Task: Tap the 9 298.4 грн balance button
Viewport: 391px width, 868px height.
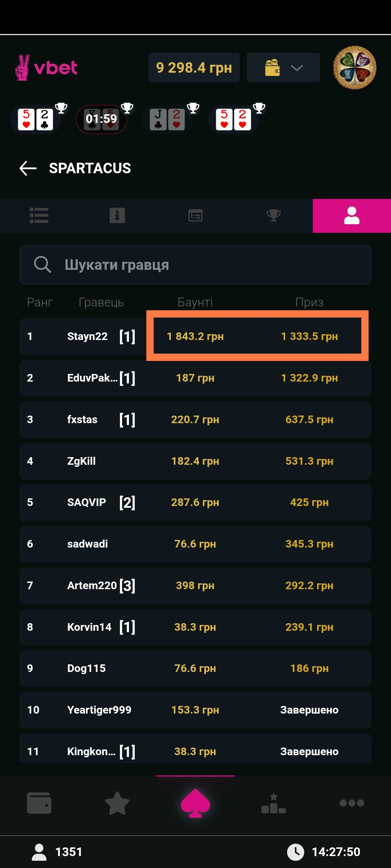Action: pos(194,68)
